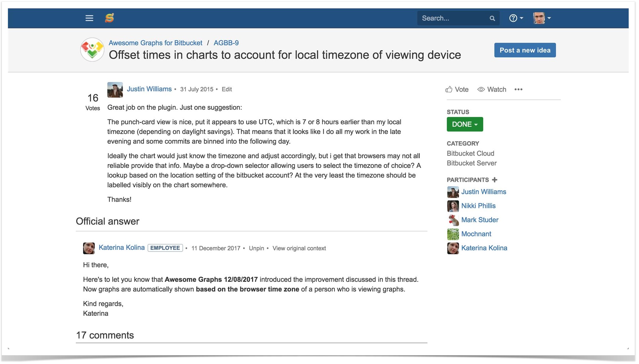Open Awesome Graphs for Bitbucket breadcrumb

[x=155, y=43]
